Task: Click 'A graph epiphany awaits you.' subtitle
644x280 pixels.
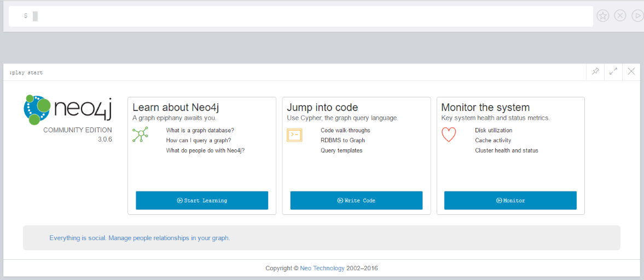Action: click(174, 118)
